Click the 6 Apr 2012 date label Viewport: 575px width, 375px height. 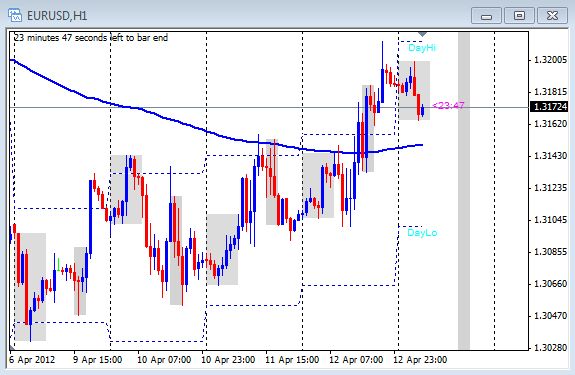[x=32, y=360]
